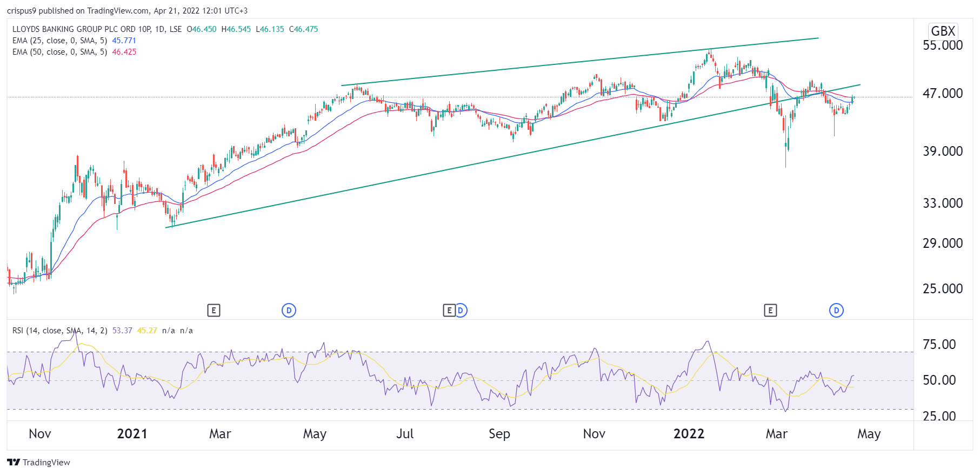Image resolution: width=980 pixels, height=474 pixels.
Task: Click the 47.000 price axis label
Action: (x=943, y=94)
